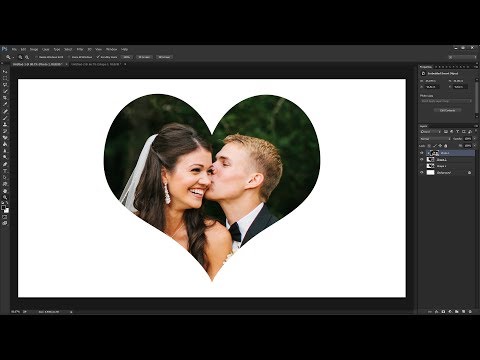
Task: Select the Quick Selection tool
Action: pyautogui.click(x=5, y=91)
